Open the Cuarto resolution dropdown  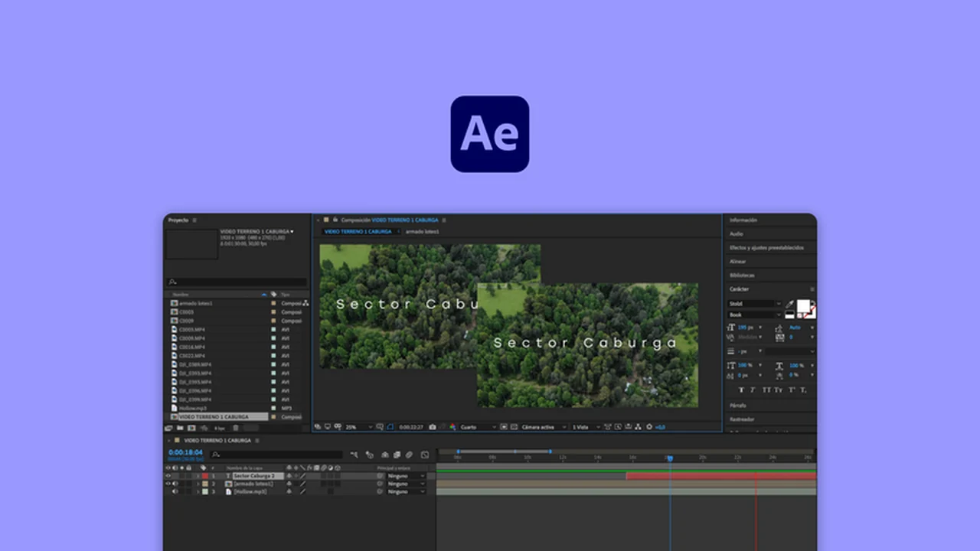pyautogui.click(x=478, y=427)
